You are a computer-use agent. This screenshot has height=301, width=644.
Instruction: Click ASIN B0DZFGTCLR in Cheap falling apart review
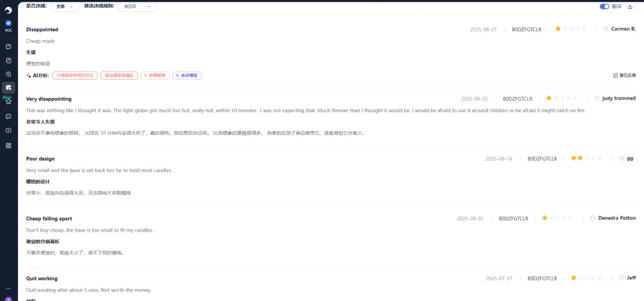point(513,219)
